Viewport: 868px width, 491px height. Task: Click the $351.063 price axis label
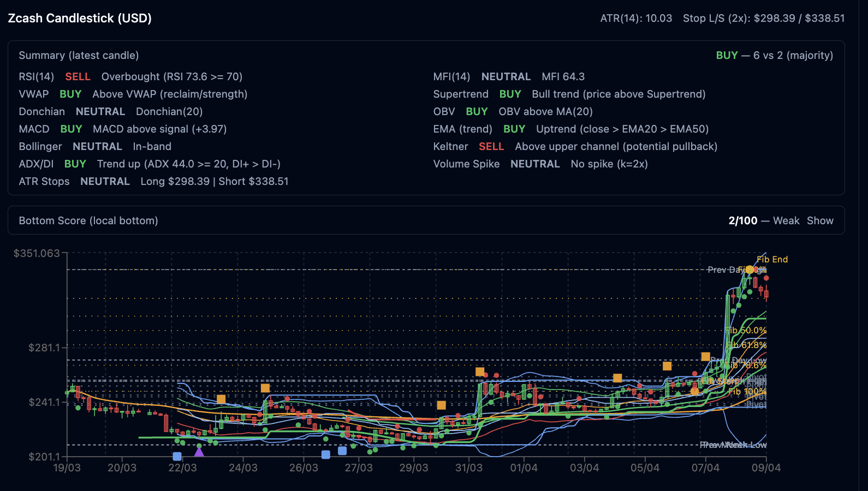click(x=37, y=253)
